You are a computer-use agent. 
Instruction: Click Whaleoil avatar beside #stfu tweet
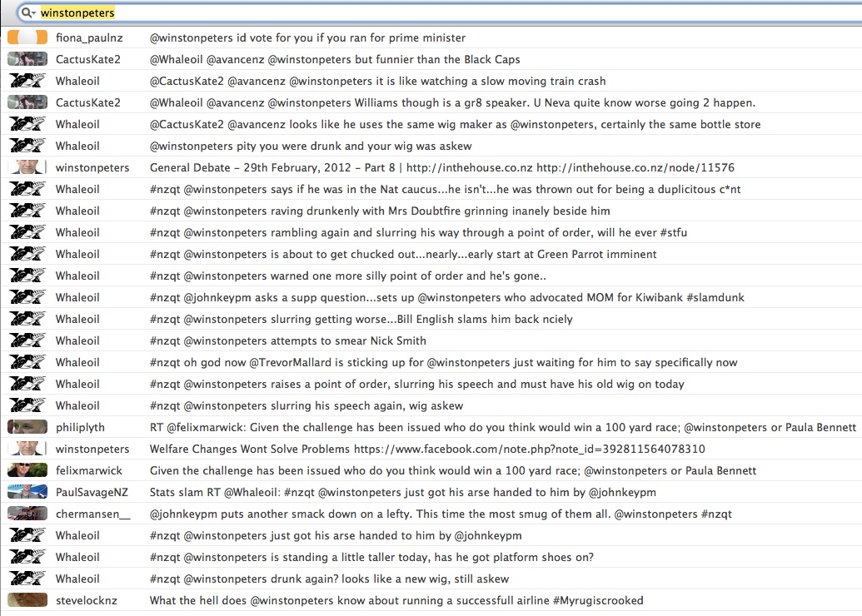27,232
